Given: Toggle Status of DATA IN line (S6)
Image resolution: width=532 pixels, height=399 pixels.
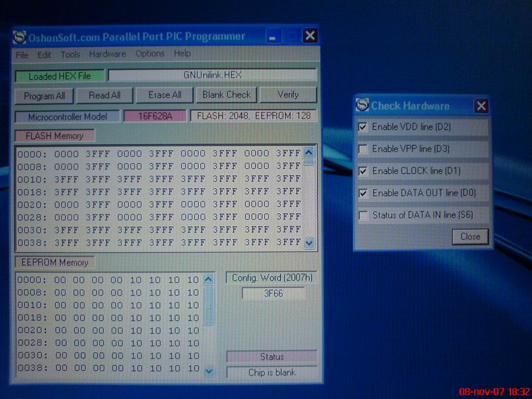Looking at the screenshot, I should click(x=363, y=215).
